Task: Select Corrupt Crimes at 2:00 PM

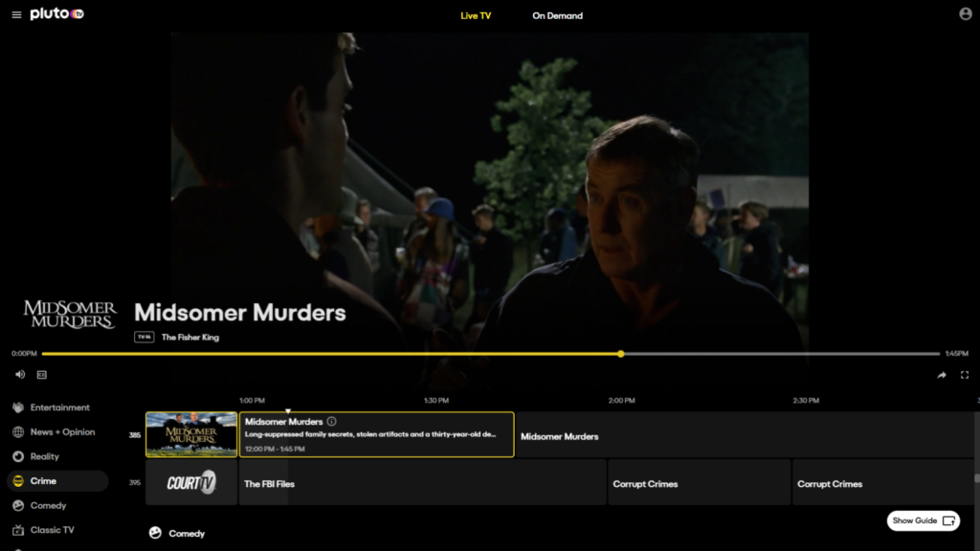Action: 699,482
